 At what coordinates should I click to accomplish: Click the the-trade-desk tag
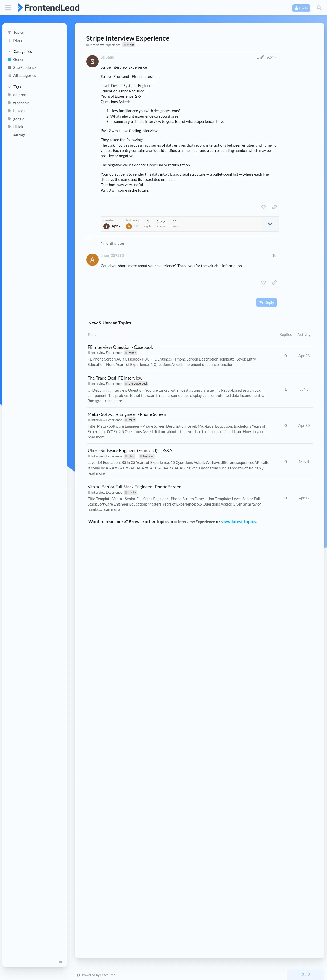point(136,384)
